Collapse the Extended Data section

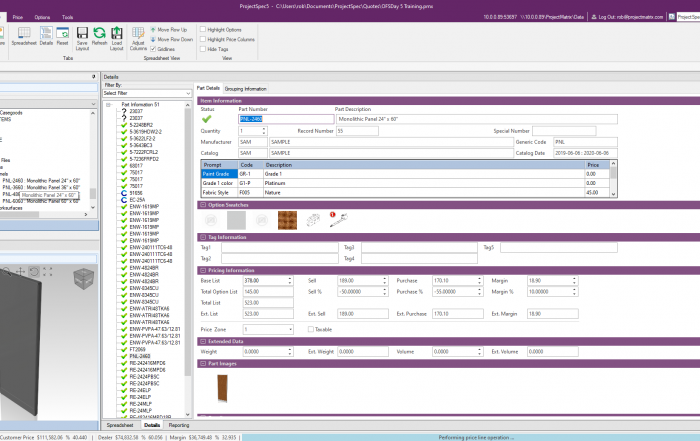[x=203, y=341]
